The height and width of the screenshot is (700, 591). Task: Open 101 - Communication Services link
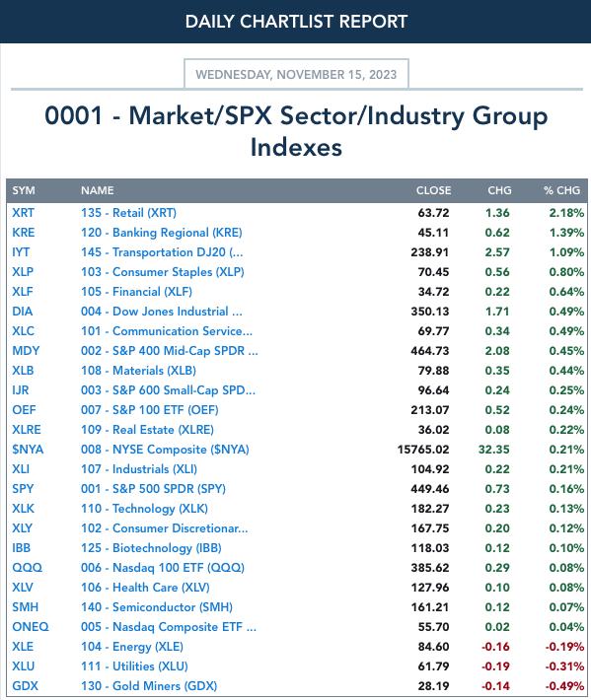point(166,331)
